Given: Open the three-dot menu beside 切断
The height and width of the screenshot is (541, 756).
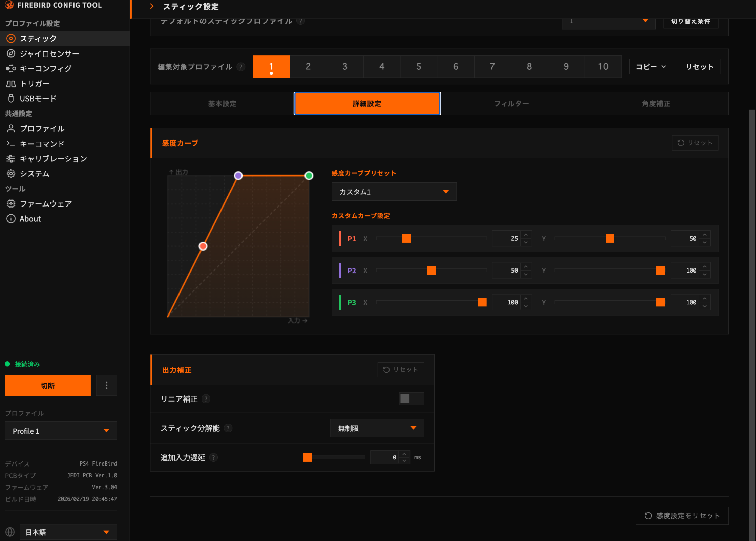Looking at the screenshot, I should click(106, 385).
